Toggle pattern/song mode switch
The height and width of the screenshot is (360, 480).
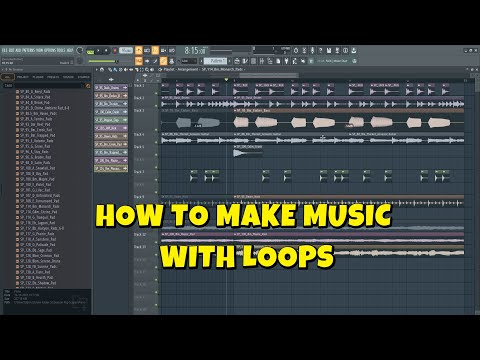point(90,51)
